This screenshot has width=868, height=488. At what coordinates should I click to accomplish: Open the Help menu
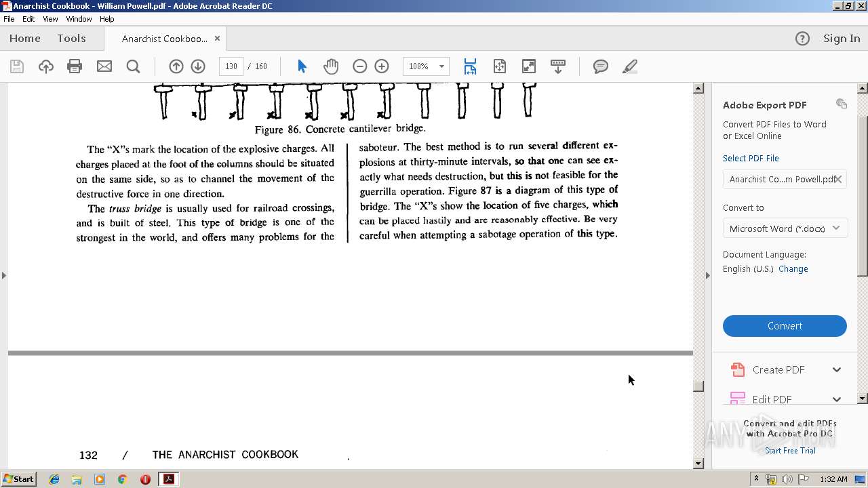[106, 19]
